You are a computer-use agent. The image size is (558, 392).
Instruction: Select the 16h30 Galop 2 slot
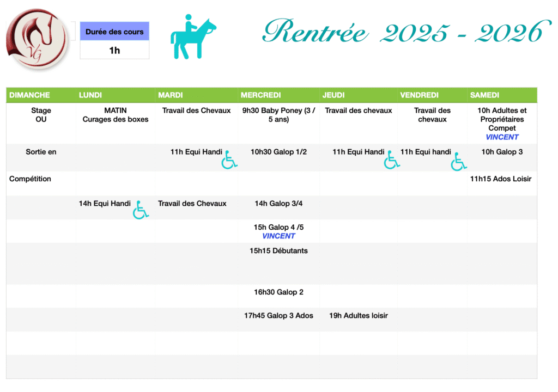point(278,292)
